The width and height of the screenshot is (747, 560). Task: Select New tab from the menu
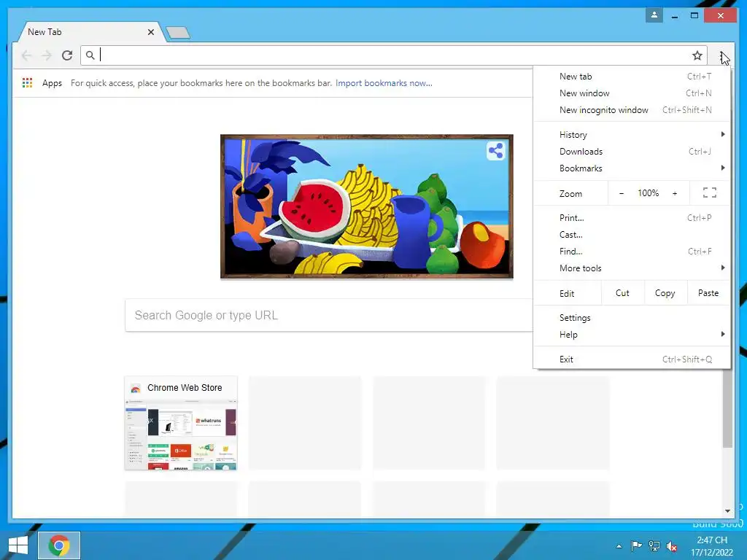click(632, 76)
